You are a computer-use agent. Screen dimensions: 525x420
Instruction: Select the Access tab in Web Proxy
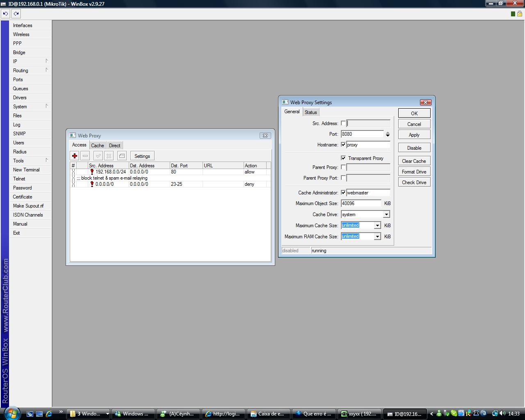pos(79,145)
